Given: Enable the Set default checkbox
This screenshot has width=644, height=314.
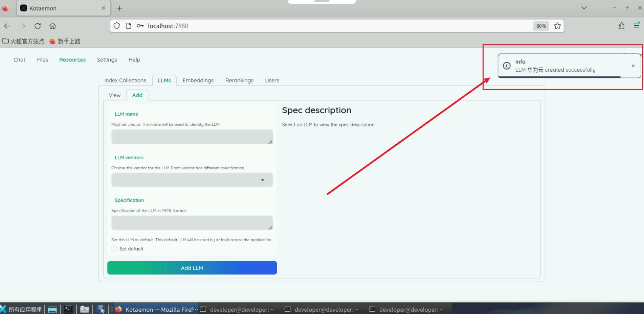Looking at the screenshot, I should (114, 249).
